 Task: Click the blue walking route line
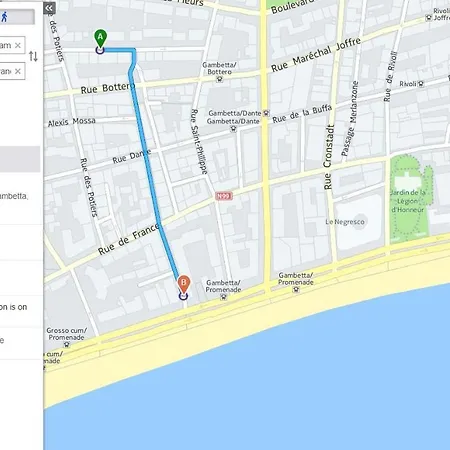pos(146,157)
